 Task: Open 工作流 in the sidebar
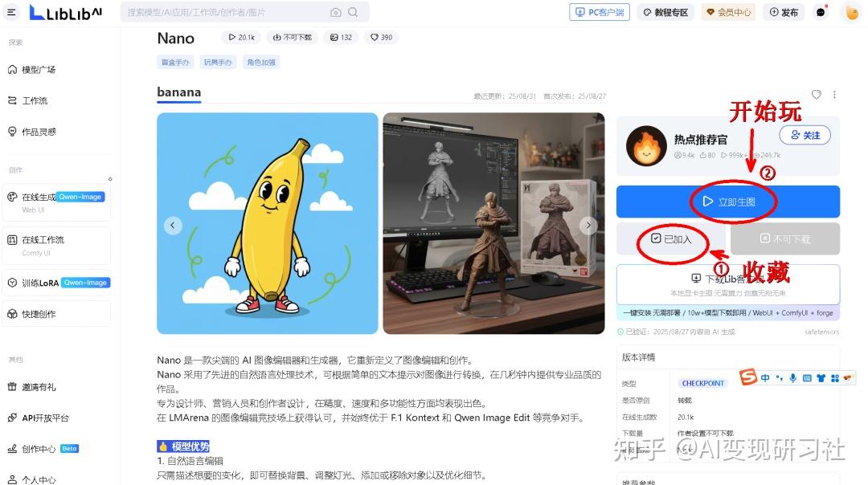(x=35, y=100)
